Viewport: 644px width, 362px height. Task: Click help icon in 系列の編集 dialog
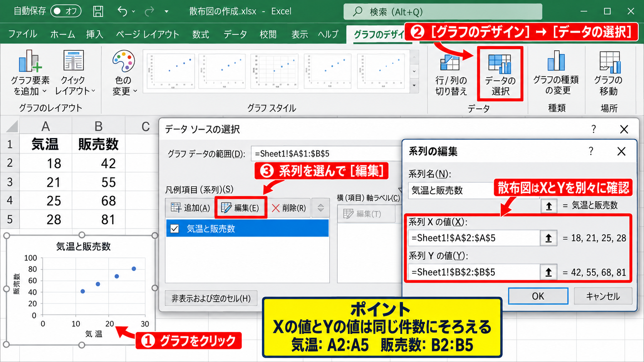pyautogui.click(x=591, y=151)
